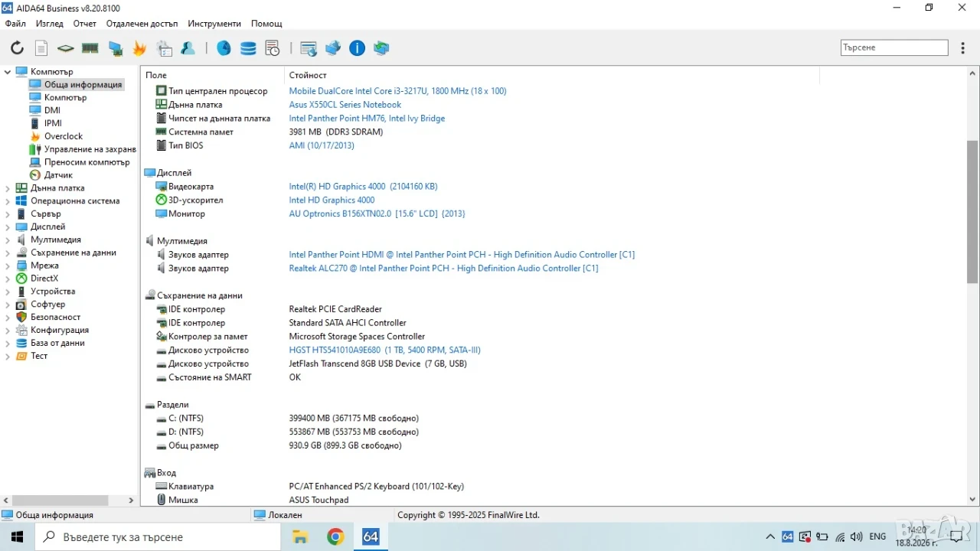This screenshot has width=980, height=551.
Task: Open File Explorer from the taskbar
Action: click(x=299, y=537)
